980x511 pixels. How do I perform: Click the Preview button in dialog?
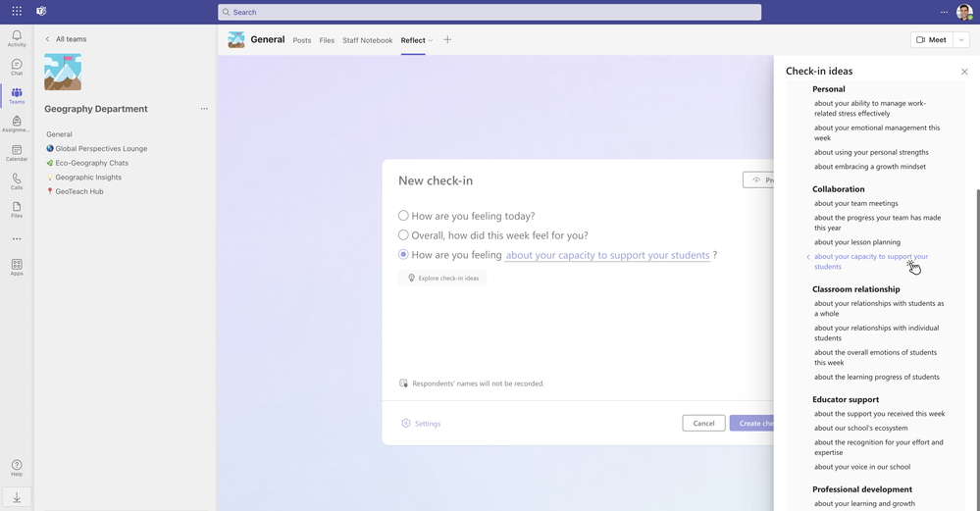[x=758, y=179]
